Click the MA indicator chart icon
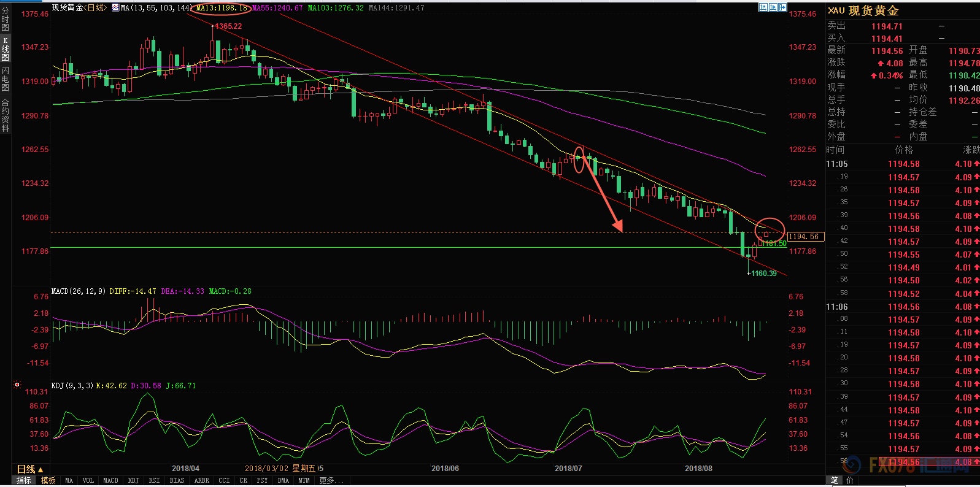The width and height of the screenshot is (980, 487). 115,8
